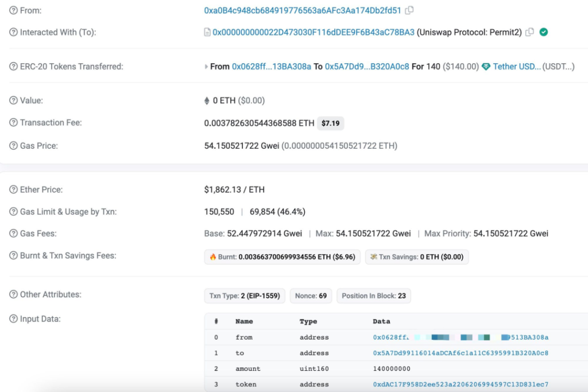Click the Txn Savings 0 ETH badge
Image resolution: width=588 pixels, height=392 pixels.
coord(416,257)
